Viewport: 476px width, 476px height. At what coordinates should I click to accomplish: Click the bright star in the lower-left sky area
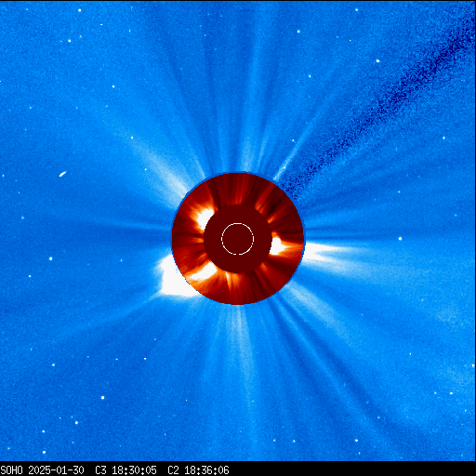(x=102, y=398)
